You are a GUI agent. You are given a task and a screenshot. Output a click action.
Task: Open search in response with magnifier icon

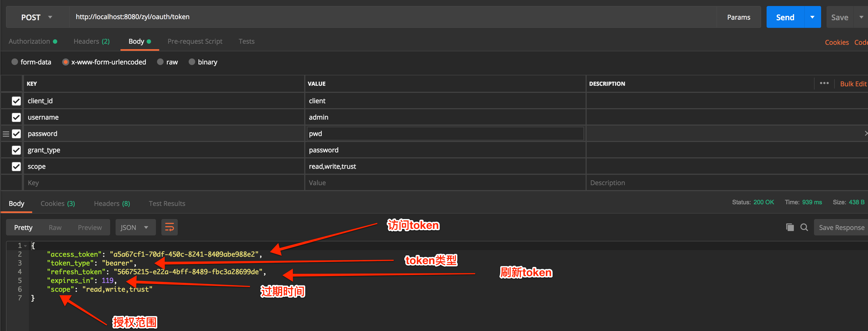tap(804, 227)
